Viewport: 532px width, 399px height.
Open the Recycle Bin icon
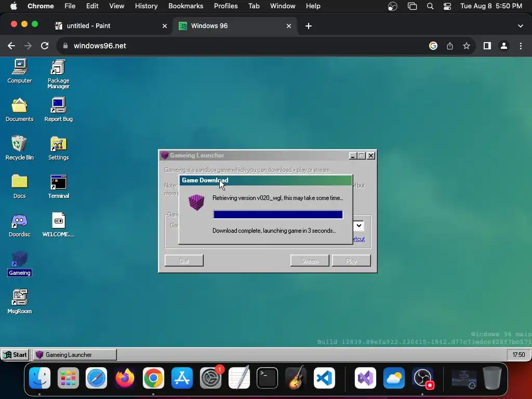click(x=19, y=148)
